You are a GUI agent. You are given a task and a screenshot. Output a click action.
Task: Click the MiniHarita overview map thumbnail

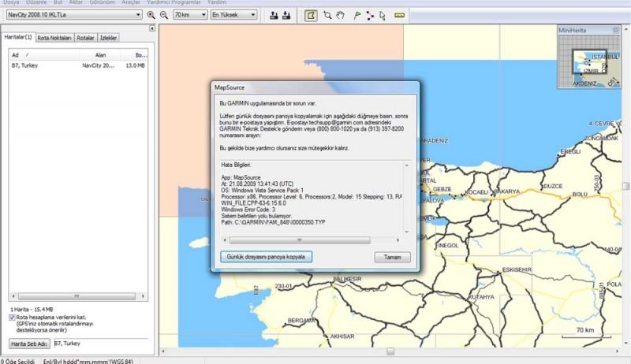tap(588, 59)
